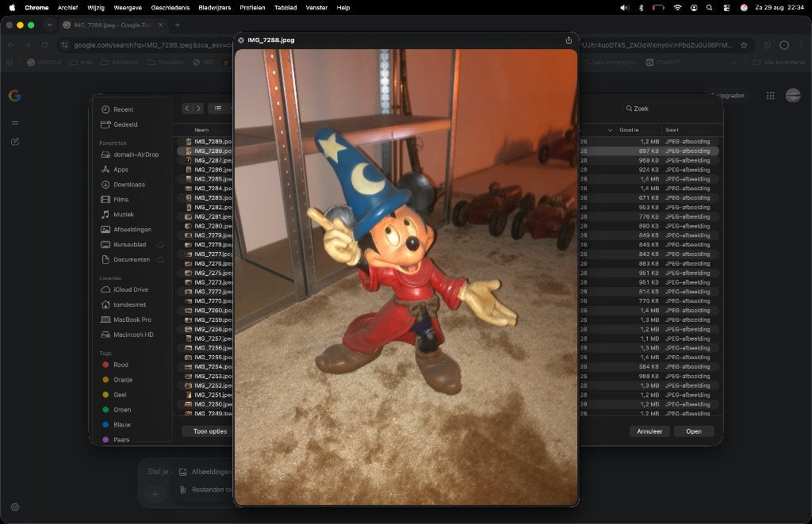Open the Wijzig menu
Screen dimensions: 812x524
tap(96, 8)
